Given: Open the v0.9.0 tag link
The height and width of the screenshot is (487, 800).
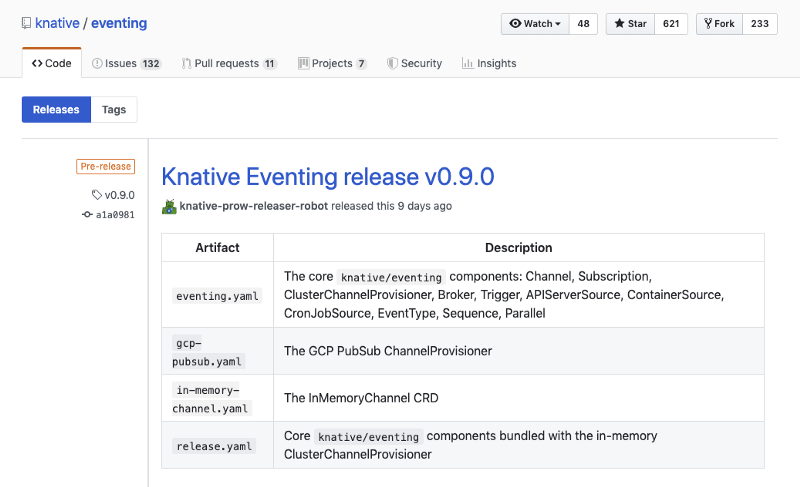Looking at the screenshot, I should coord(119,195).
